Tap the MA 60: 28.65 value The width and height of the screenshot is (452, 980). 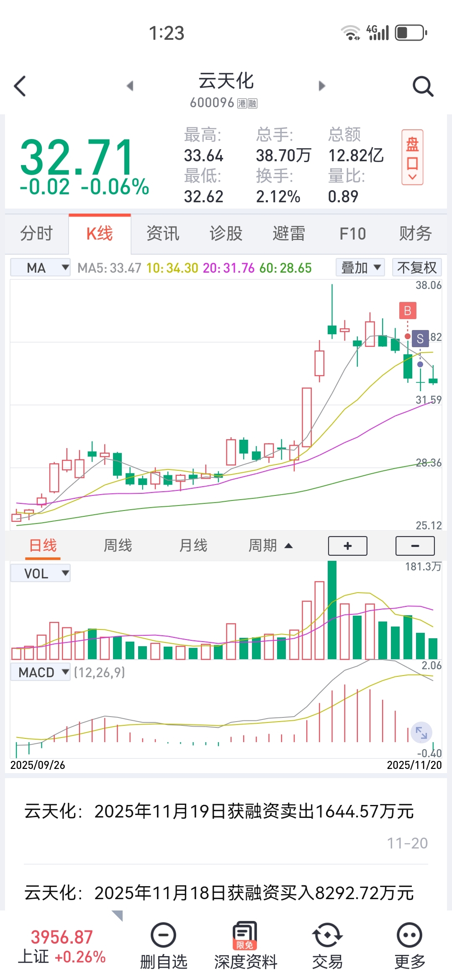[285, 268]
